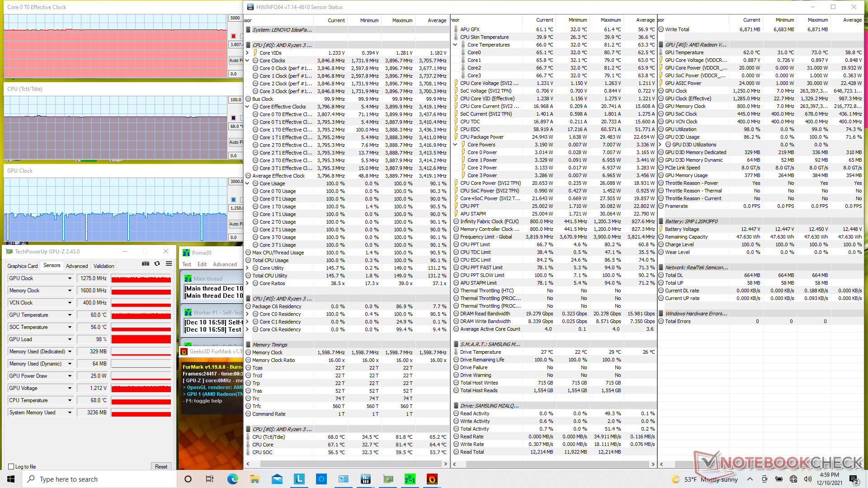Collapse the Core Effective Clocks tree
The width and height of the screenshot is (868, 488).
[x=247, y=107]
